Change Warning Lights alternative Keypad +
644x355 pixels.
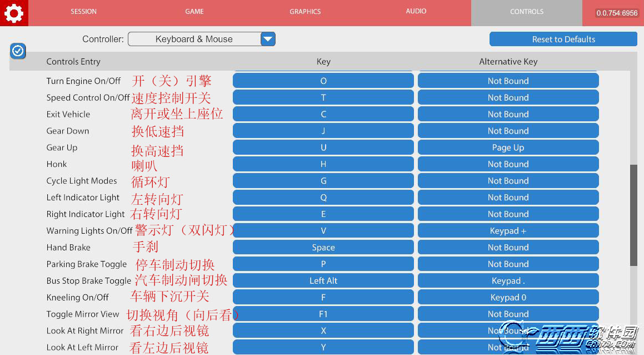tap(508, 231)
